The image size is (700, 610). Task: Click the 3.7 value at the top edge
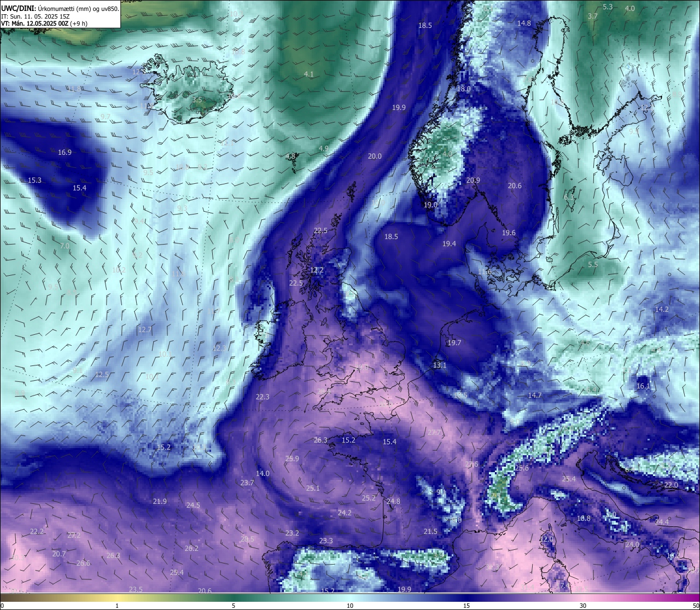point(593,16)
